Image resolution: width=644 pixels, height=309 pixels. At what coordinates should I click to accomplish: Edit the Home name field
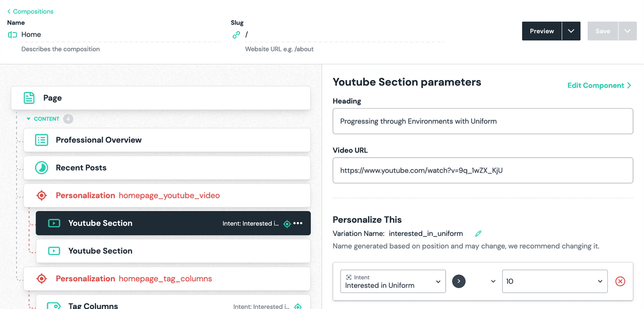pos(119,35)
